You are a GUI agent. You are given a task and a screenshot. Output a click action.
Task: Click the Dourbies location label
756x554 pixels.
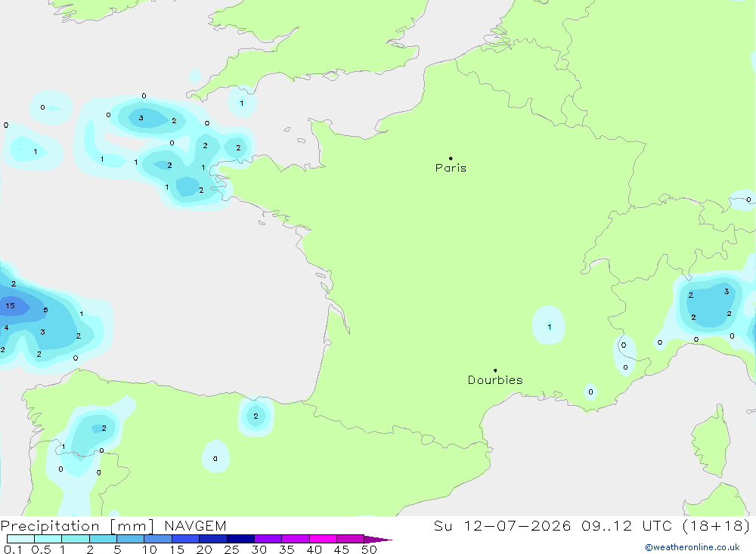tap(495, 380)
